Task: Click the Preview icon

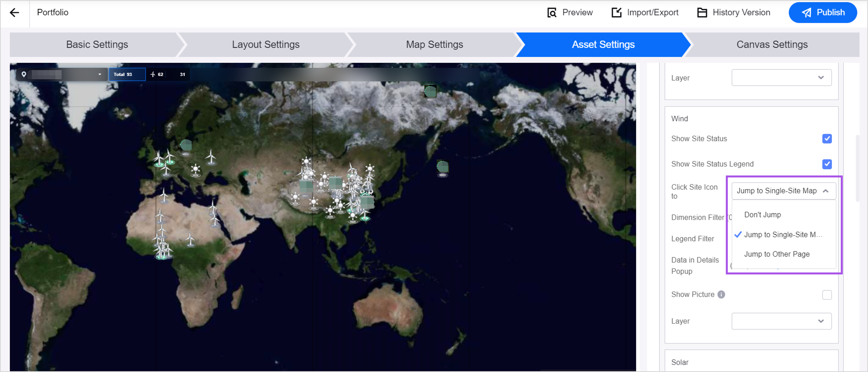Action: [552, 13]
